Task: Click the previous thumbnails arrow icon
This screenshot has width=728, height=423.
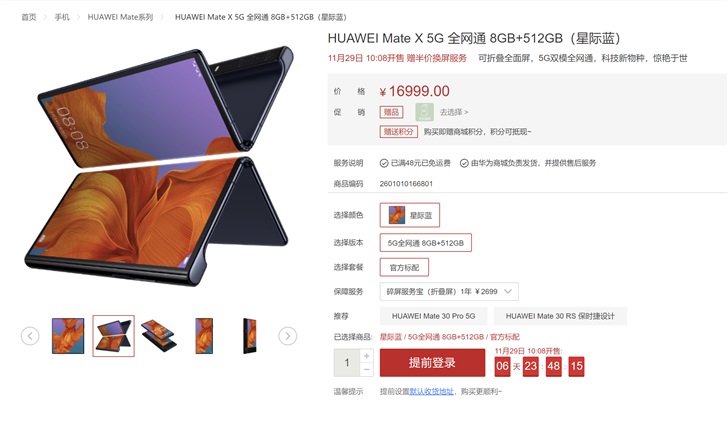Action: click(x=30, y=336)
